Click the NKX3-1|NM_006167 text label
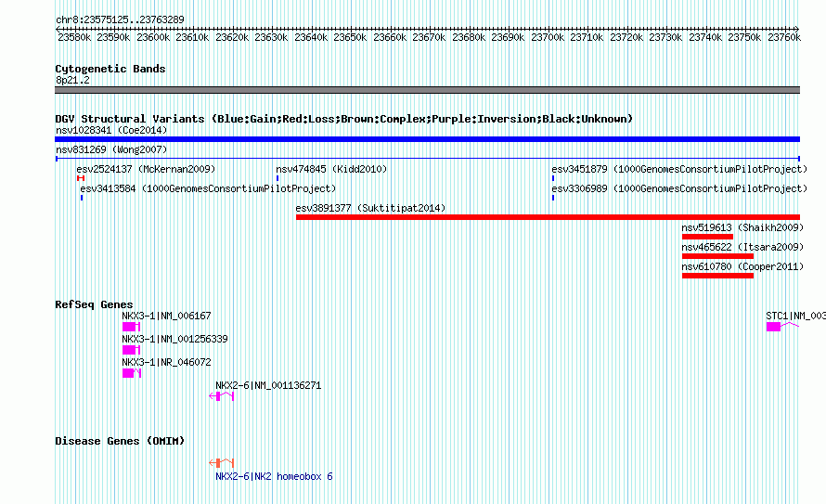The width and height of the screenshot is (826, 504). [166, 316]
